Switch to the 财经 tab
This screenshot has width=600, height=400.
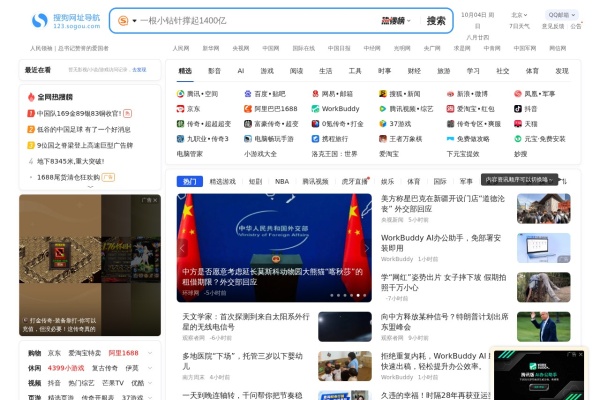(x=414, y=71)
